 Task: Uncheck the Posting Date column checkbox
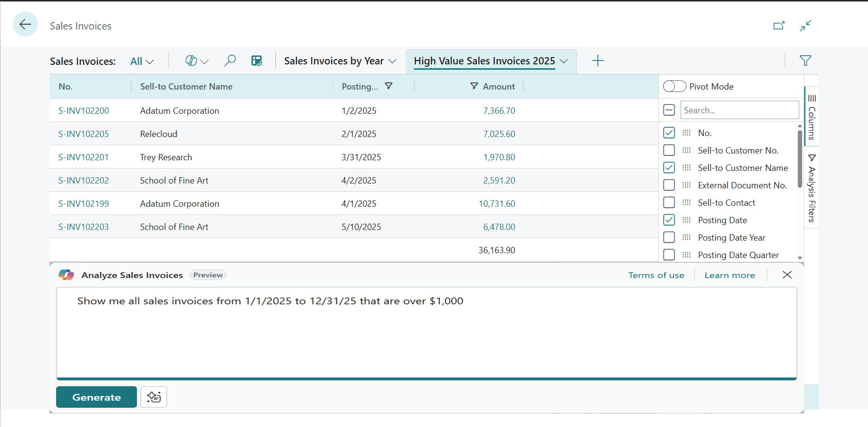pyautogui.click(x=669, y=220)
